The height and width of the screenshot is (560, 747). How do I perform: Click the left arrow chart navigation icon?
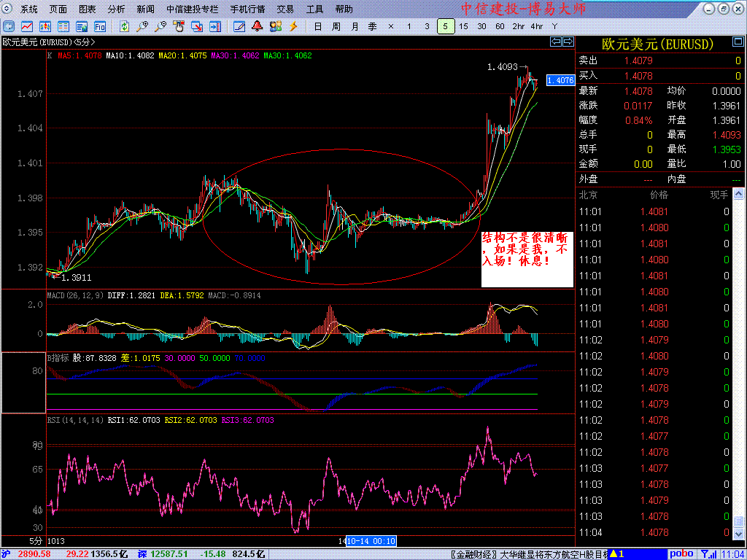556,42
